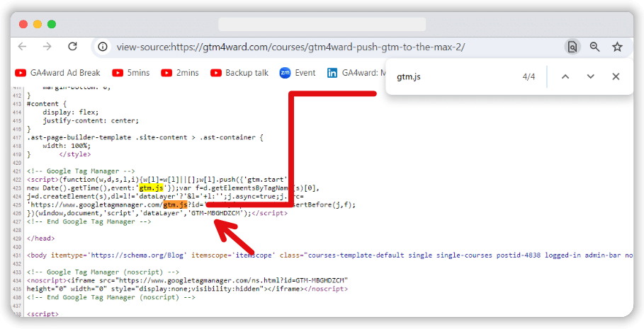Click the googletagmanager ns.html link in source

232,280
